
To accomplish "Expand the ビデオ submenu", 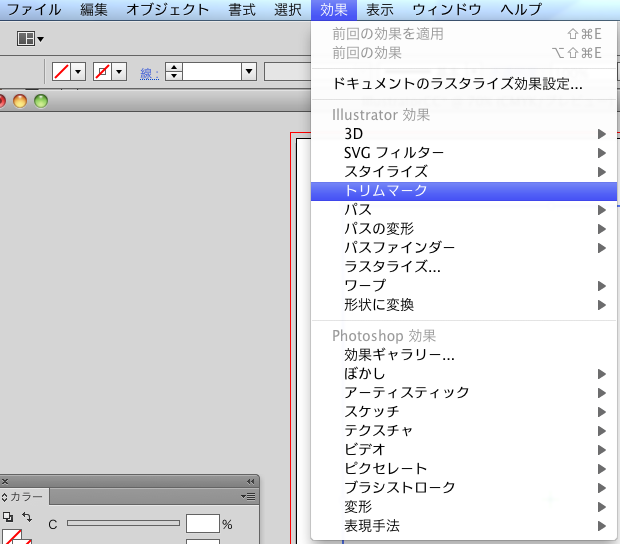I will click(464, 450).
